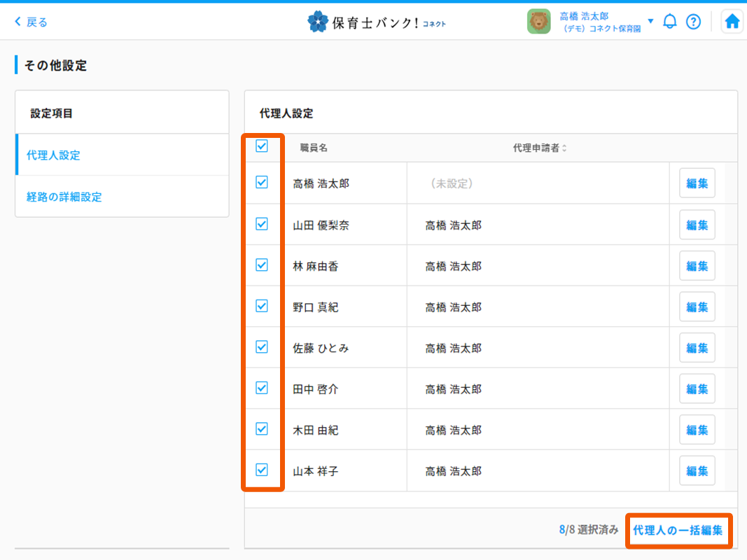747x560 pixels.
Task: Edit the proxy for 林 麻由香
Action: click(697, 266)
